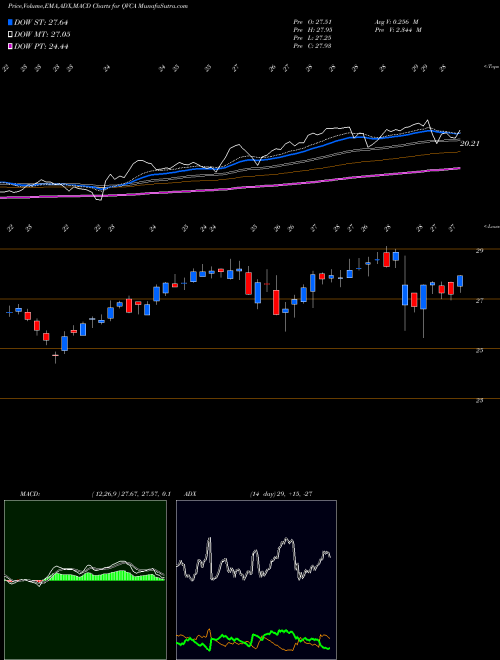The image size is (500, 660).
Task: Click the chart title mentioning MunafaSutra.com
Action: [x=98, y=6]
